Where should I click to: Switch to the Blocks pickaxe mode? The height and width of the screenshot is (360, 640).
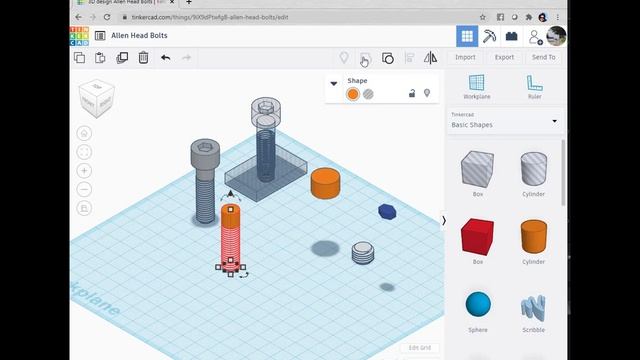coord(489,36)
